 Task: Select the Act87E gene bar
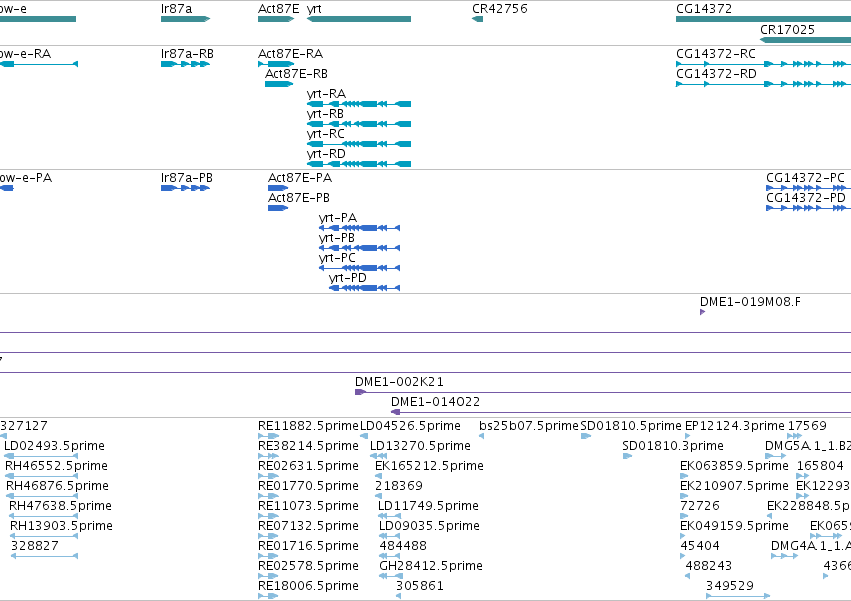[x=276, y=19]
